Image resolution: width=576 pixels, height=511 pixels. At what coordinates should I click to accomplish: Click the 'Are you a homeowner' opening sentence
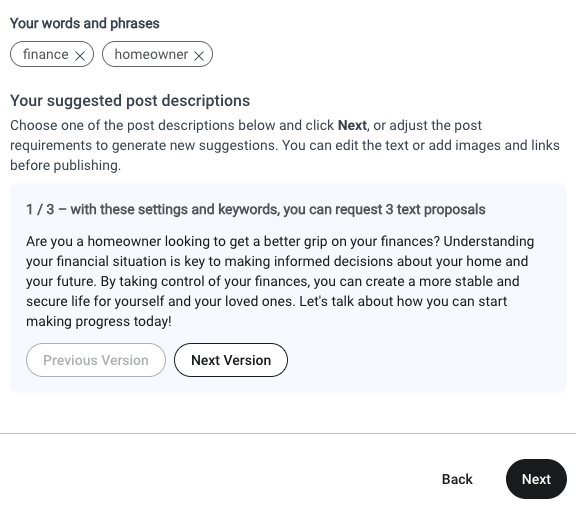233,241
